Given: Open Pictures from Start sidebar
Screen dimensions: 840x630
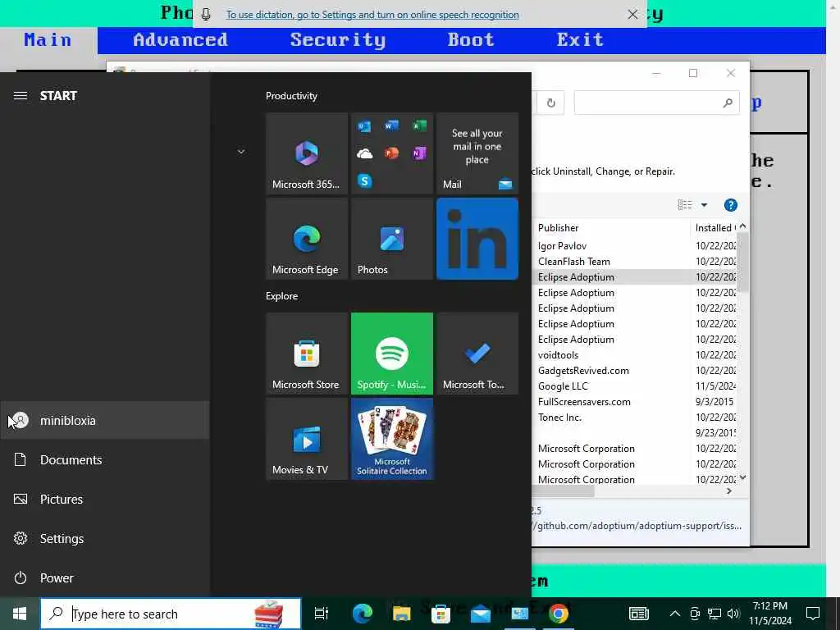Looking at the screenshot, I should 105,500.
